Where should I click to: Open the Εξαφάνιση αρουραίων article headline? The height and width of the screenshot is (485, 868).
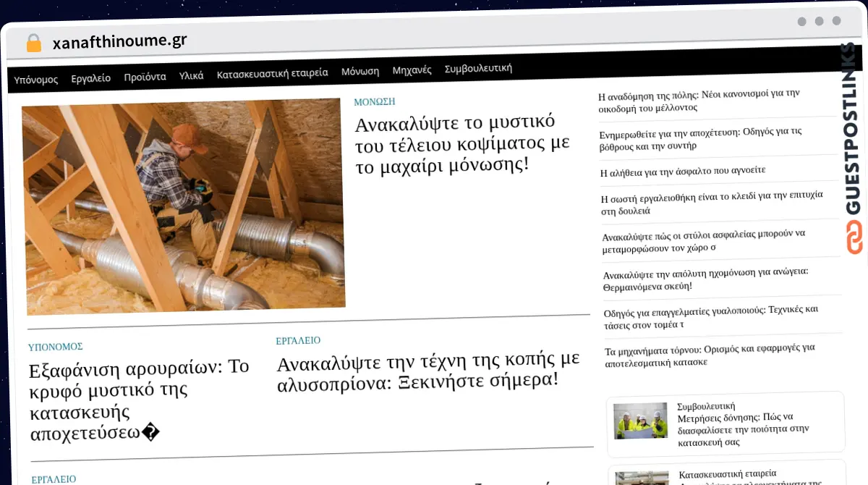pyautogui.click(x=139, y=400)
